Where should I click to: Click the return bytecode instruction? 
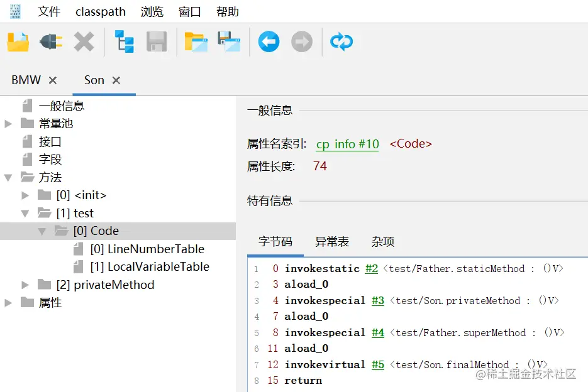pyautogui.click(x=303, y=381)
